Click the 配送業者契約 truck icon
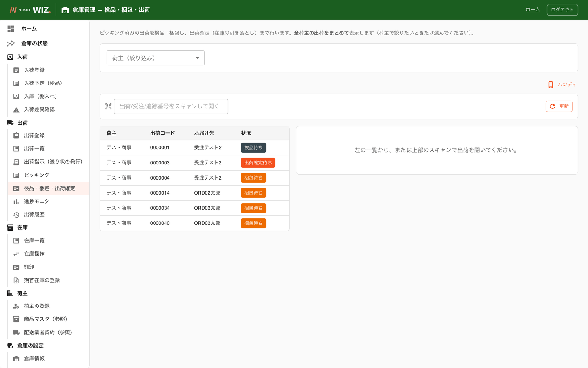Image resolution: width=588 pixels, height=368 pixels. [x=16, y=332]
